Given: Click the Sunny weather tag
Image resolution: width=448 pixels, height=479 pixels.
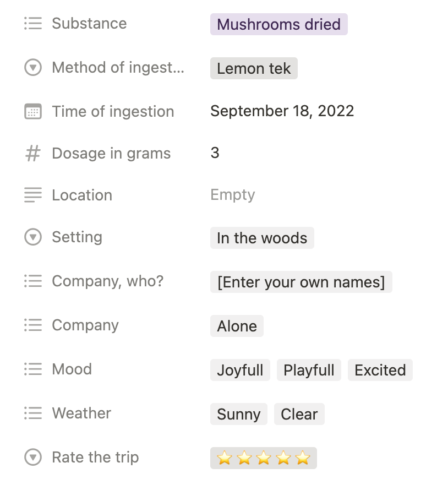Looking at the screenshot, I should [x=238, y=414].
